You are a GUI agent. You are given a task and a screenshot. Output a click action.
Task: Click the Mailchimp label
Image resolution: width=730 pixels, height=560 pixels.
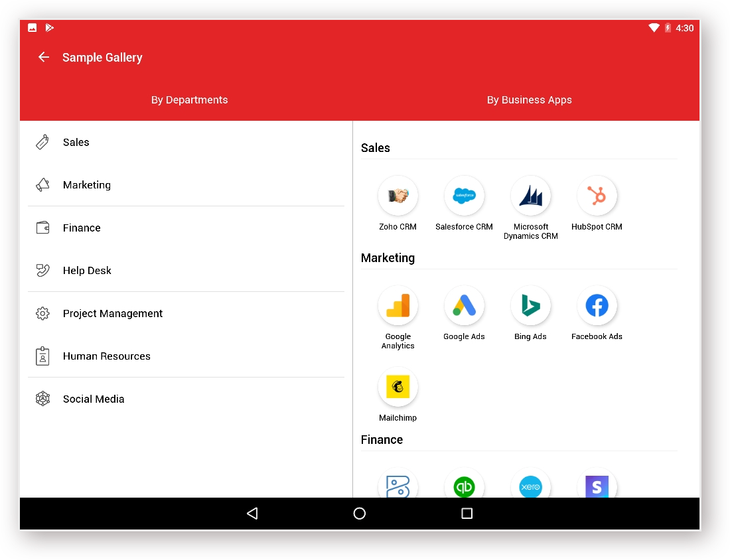click(x=398, y=418)
